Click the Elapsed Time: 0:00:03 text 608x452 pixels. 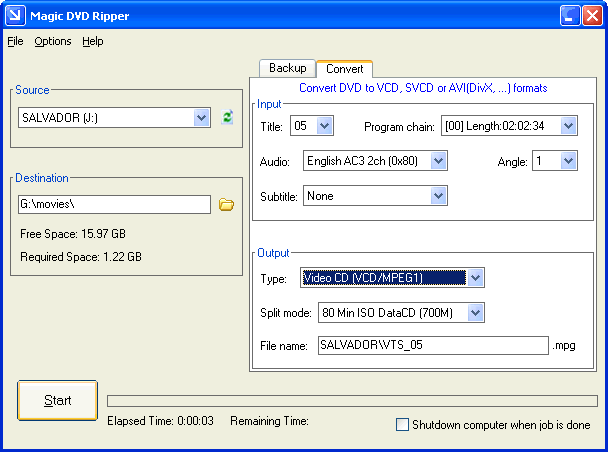pyautogui.click(x=160, y=421)
